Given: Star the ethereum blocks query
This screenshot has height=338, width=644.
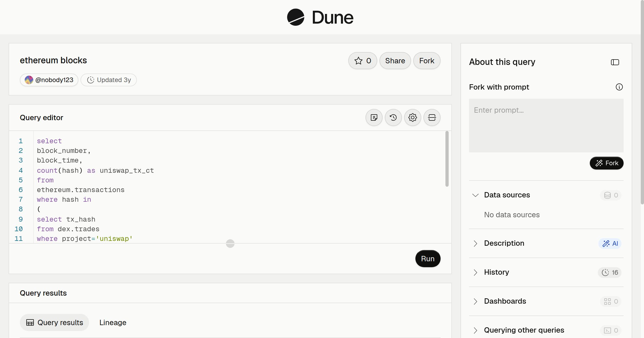Looking at the screenshot, I should coord(363,61).
